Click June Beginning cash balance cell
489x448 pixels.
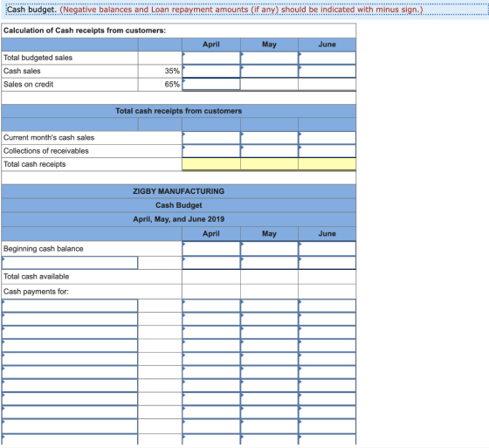coord(327,249)
